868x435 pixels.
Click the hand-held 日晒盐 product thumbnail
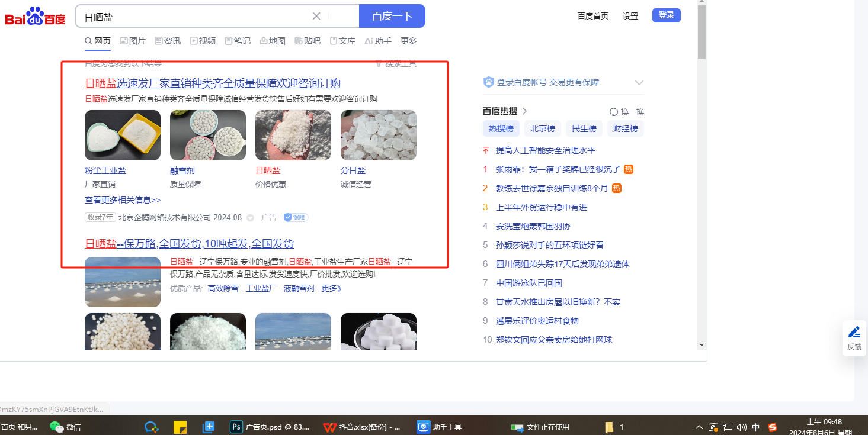click(x=293, y=135)
